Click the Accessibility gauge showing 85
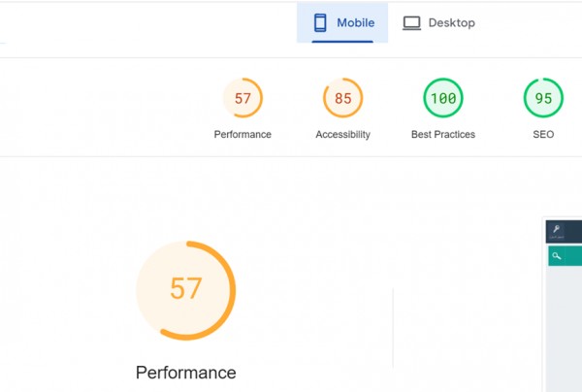The width and height of the screenshot is (582, 392). click(342, 98)
